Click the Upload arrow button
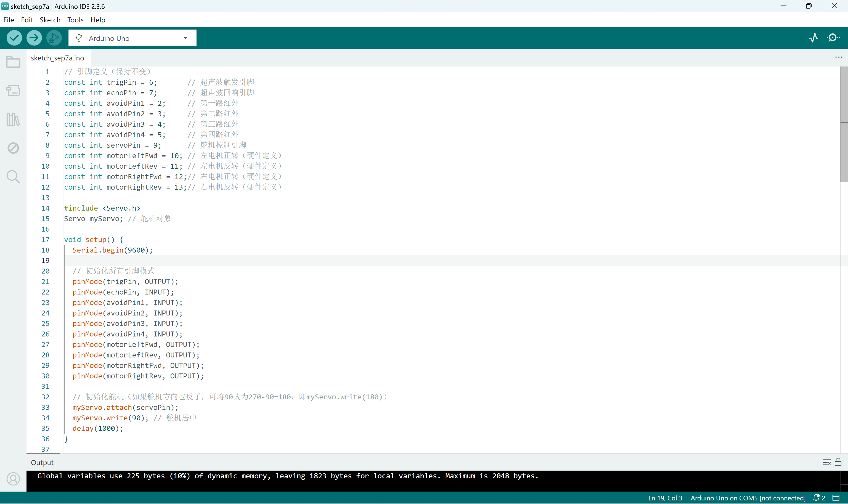Viewport: 848px width, 504px height. (x=34, y=38)
